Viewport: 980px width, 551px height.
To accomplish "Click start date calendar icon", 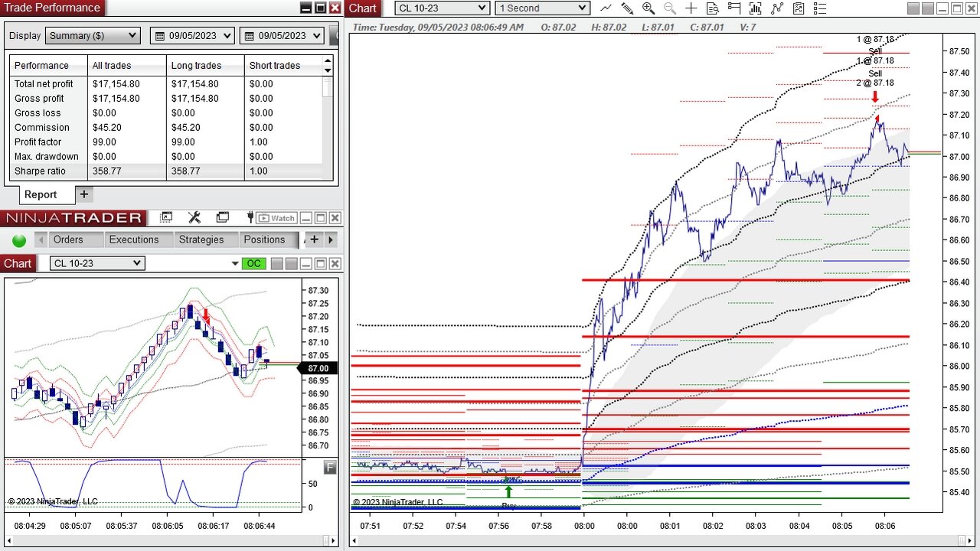I will click(161, 36).
